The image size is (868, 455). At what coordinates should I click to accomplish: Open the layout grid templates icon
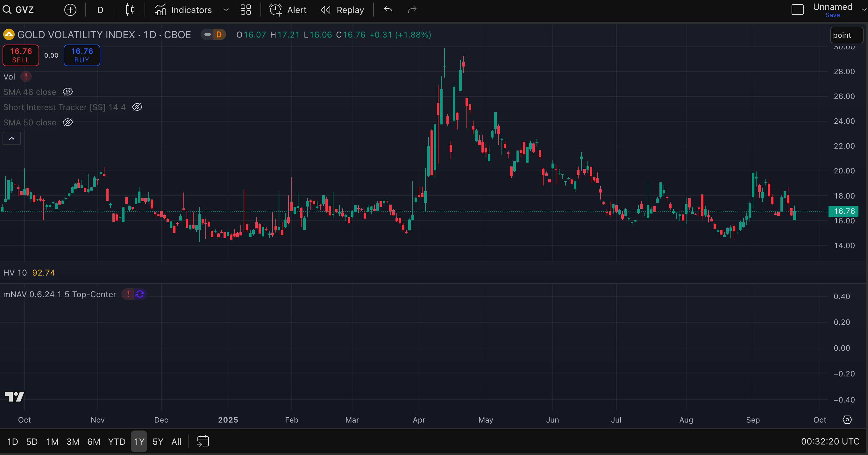point(245,10)
